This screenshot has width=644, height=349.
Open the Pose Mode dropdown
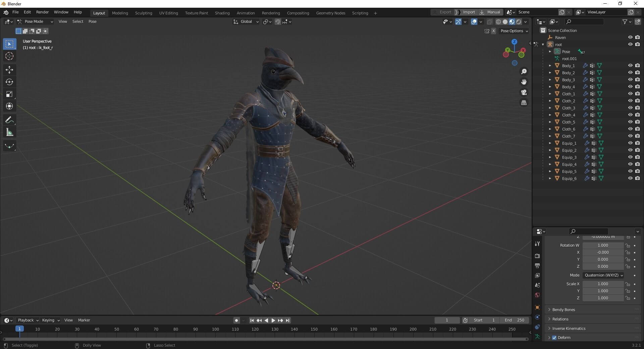35,21
